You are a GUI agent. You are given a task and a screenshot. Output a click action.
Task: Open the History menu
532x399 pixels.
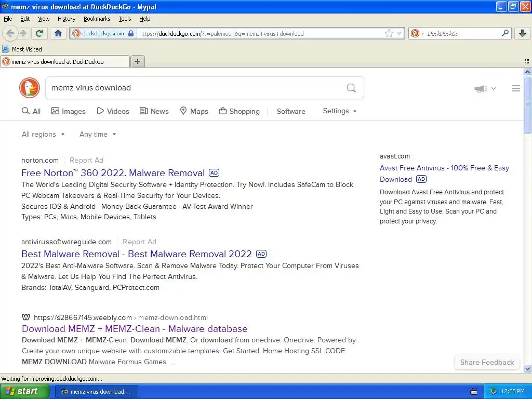tap(66, 19)
